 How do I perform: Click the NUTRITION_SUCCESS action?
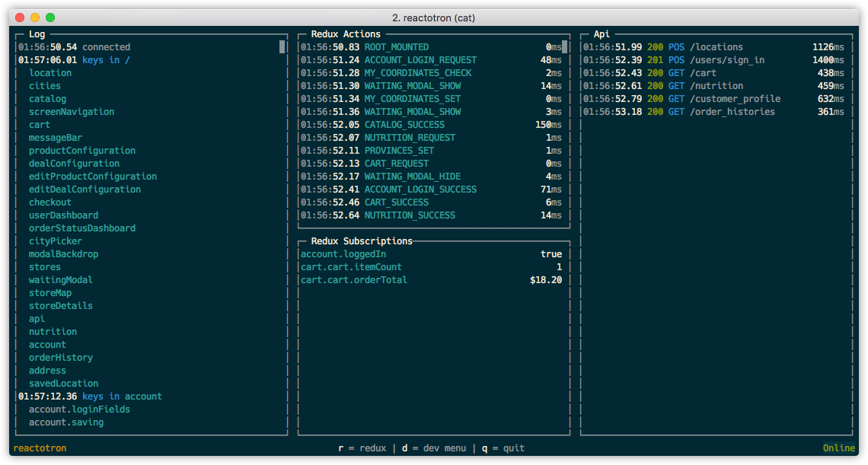431,215
